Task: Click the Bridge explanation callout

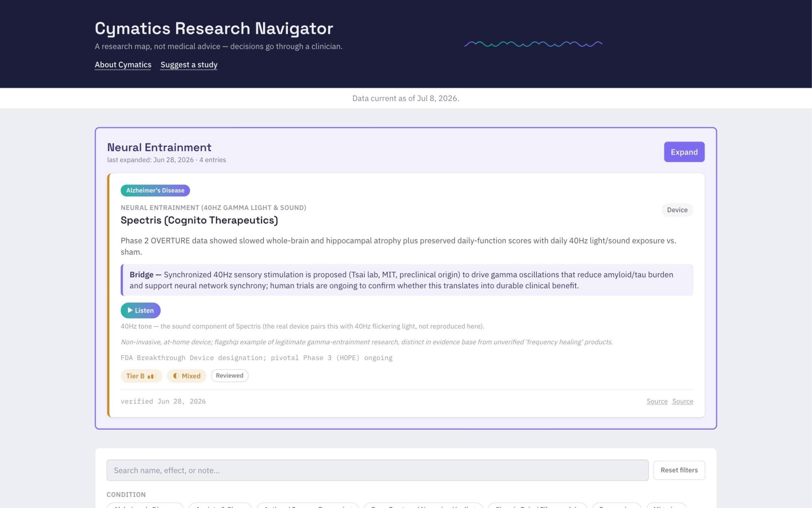Action: [407, 280]
